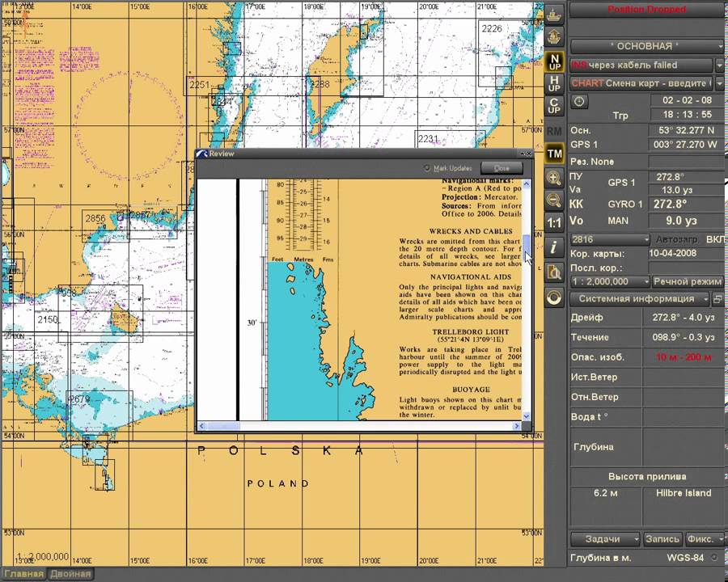Click the longitude value 003° 27.270 W
Screen dimensions: 728x582
pyautogui.click(x=686, y=145)
